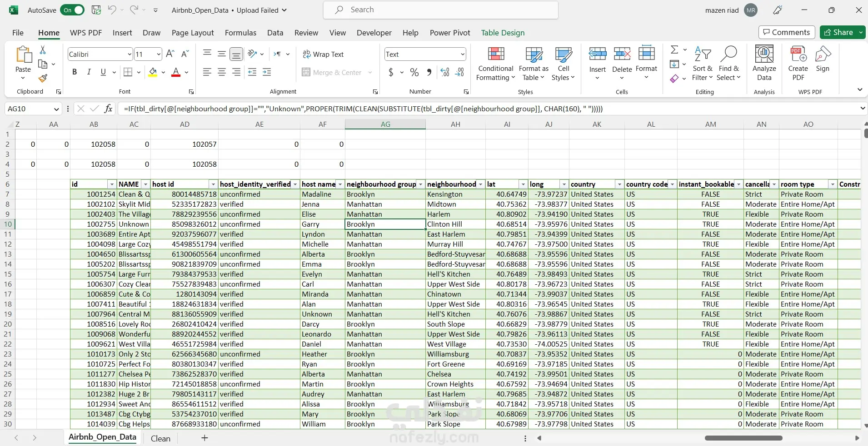The width and height of the screenshot is (868, 446).
Task: Click the Cut scissors icon
Action: click(43, 50)
